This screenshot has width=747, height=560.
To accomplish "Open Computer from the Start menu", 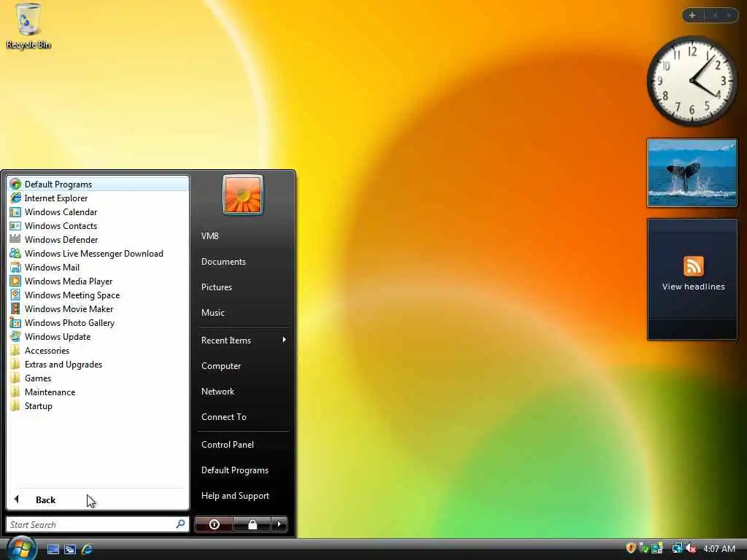I will tap(243, 366).
